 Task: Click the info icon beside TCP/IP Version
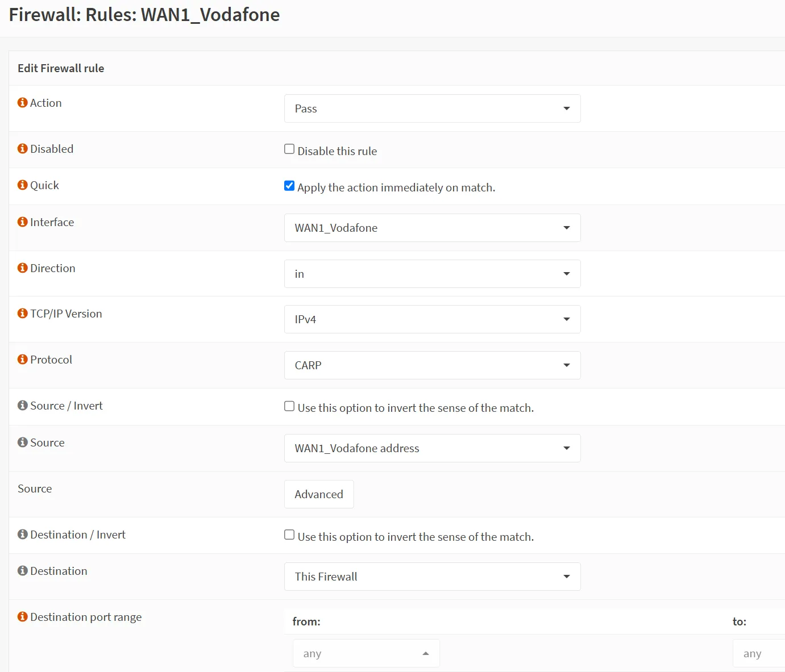[x=23, y=314]
